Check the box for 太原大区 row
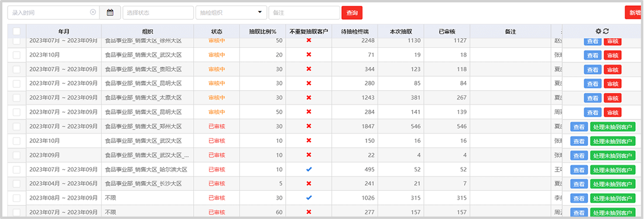Image resolution: width=644 pixels, height=219 pixels. click(16, 98)
